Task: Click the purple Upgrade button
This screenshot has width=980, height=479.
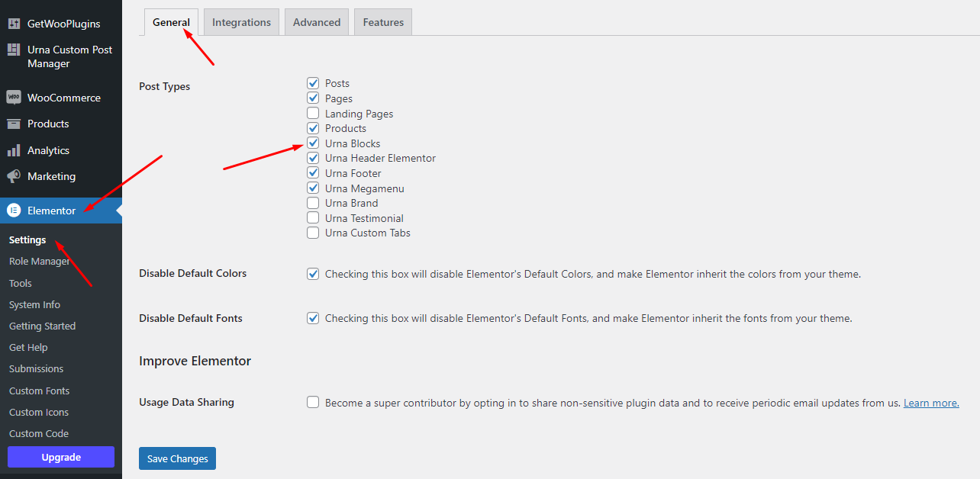Action: [61, 457]
